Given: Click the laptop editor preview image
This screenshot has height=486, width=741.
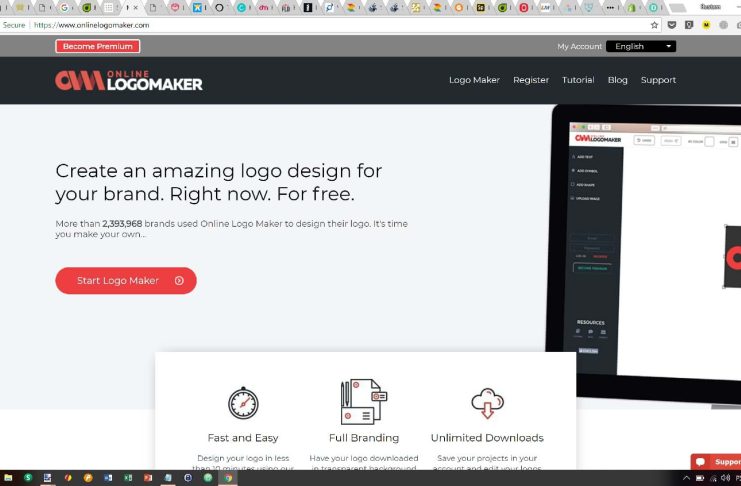Looking at the screenshot, I should point(644,254).
